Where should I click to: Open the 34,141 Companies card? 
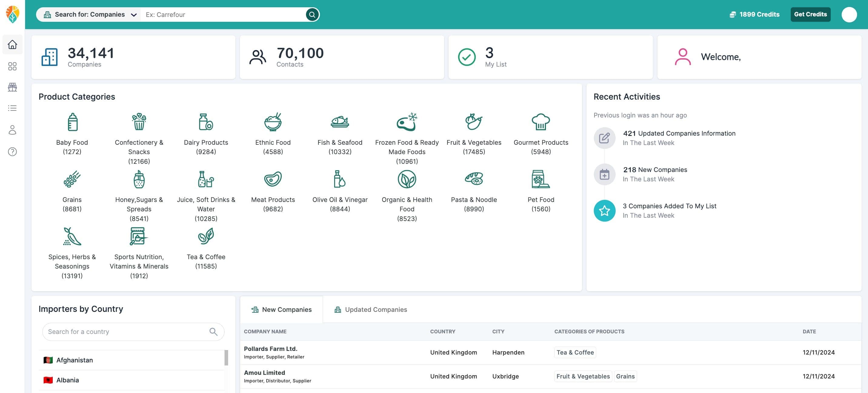pos(133,57)
